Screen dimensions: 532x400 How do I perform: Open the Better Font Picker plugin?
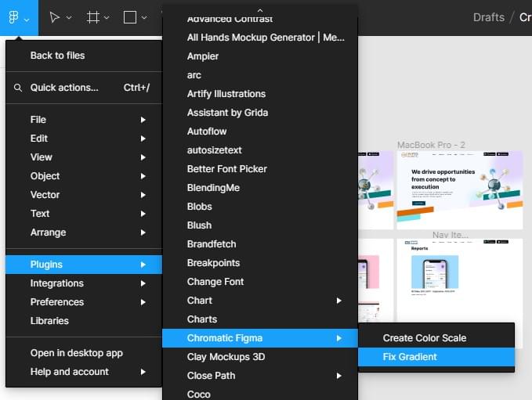tap(226, 169)
